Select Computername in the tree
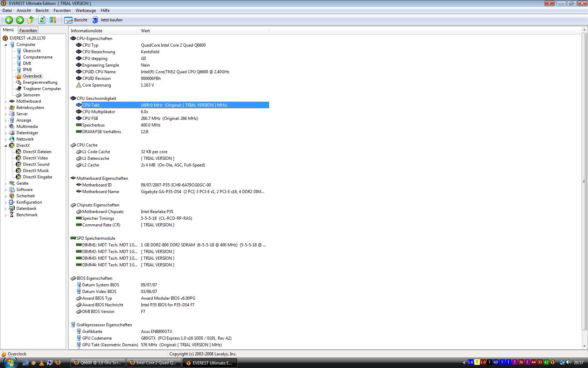This screenshot has height=368, width=588. pyautogui.click(x=38, y=57)
